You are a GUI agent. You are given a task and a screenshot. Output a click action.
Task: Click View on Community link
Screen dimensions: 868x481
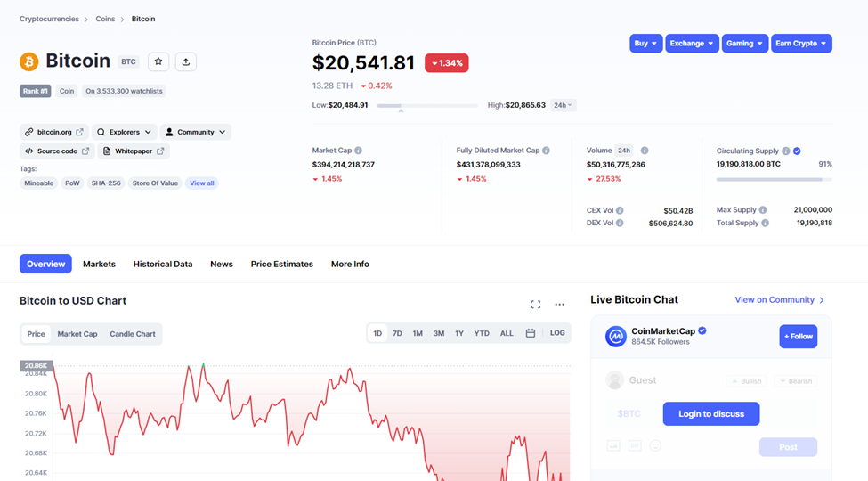[x=780, y=300]
